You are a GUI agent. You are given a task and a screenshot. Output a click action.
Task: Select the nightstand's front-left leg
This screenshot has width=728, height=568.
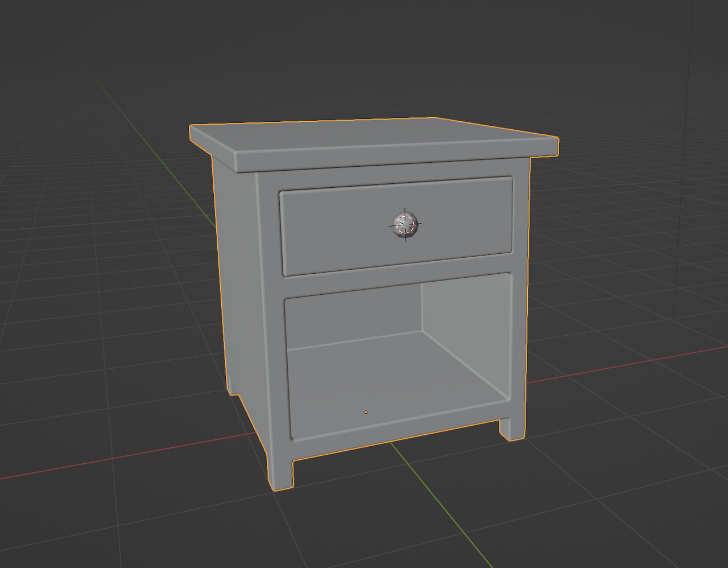(x=281, y=472)
